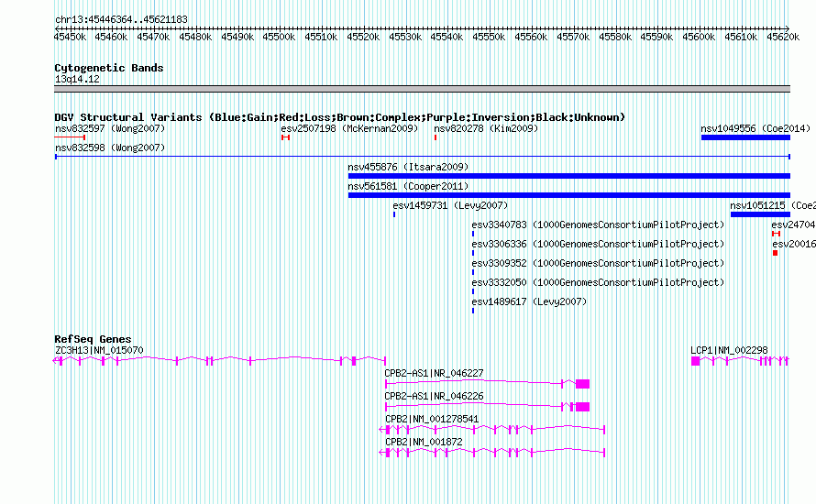Click the 45500k ruler tick label
The image size is (816, 504).
click(279, 38)
